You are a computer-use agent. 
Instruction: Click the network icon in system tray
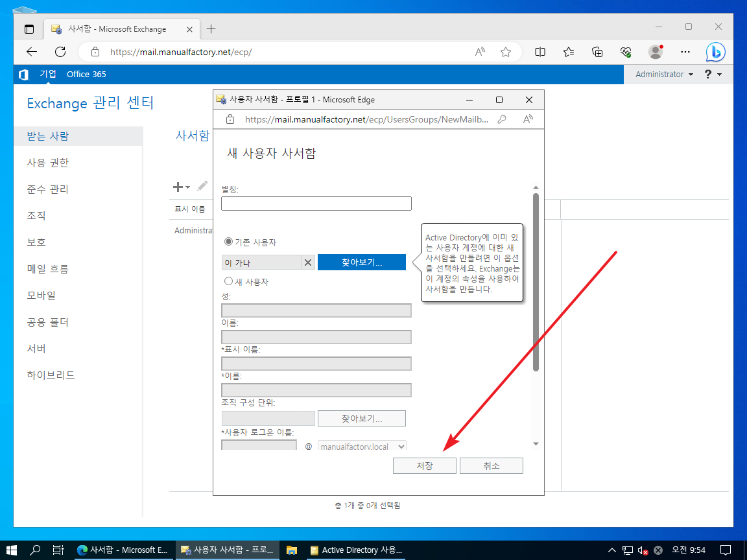click(628, 550)
